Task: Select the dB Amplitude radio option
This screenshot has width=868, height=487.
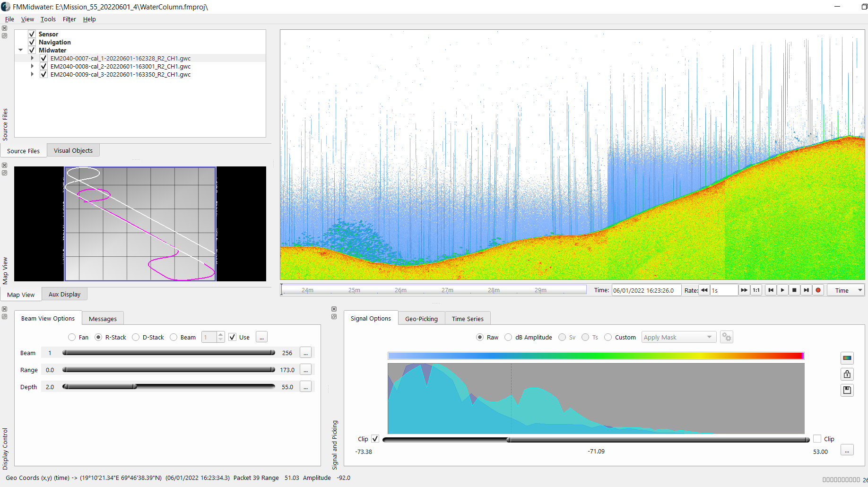Action: tap(508, 337)
